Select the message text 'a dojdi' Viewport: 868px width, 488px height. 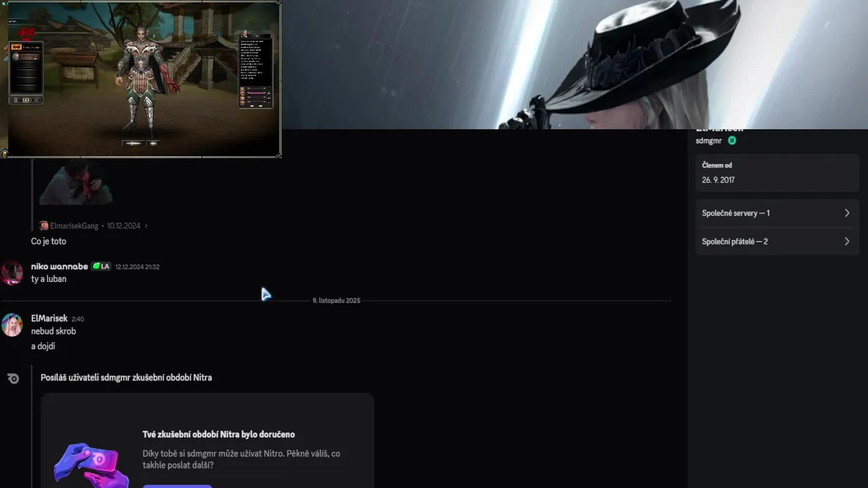(x=43, y=346)
